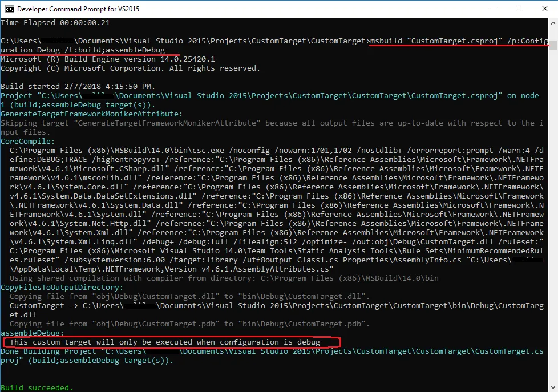558x392 pixels.
Task: Click the 'Project "C:\Users\' build line
Action: [x=270, y=100]
